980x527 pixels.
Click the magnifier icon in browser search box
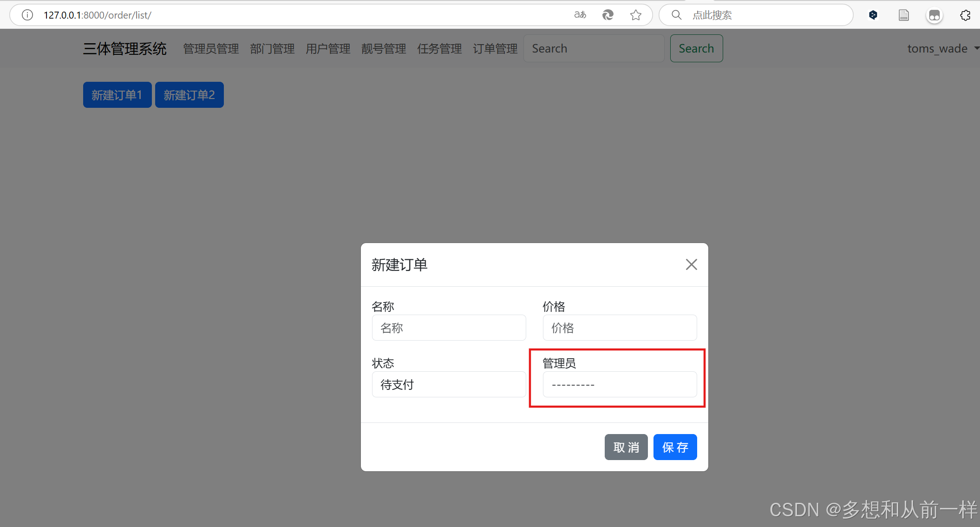coord(677,15)
